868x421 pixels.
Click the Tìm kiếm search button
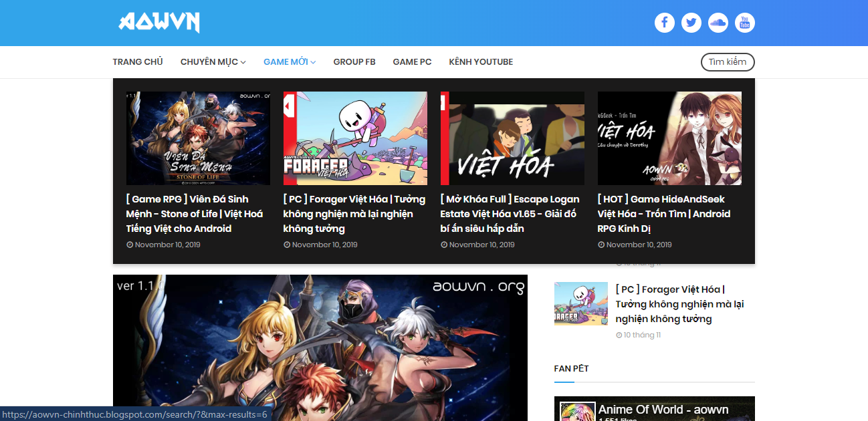[728, 62]
